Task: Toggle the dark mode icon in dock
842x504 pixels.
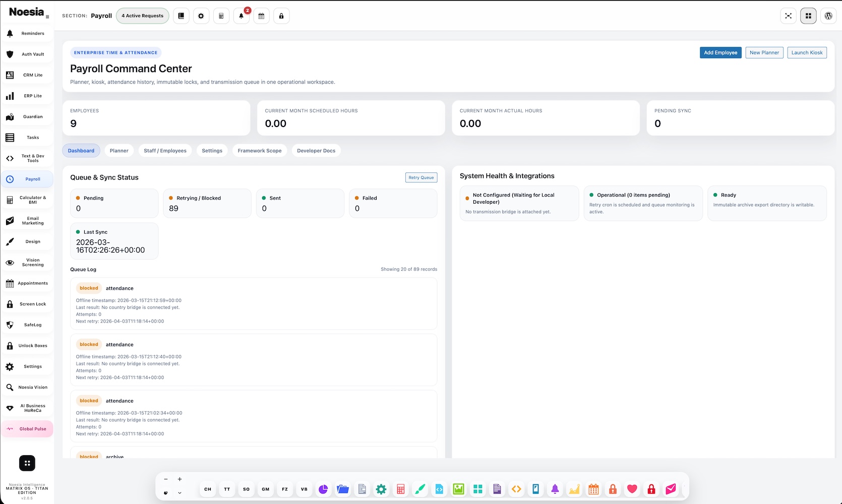Action: coord(166,493)
